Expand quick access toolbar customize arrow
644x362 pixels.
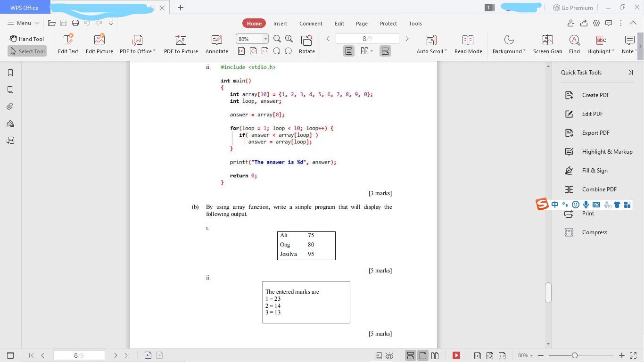tap(111, 23)
